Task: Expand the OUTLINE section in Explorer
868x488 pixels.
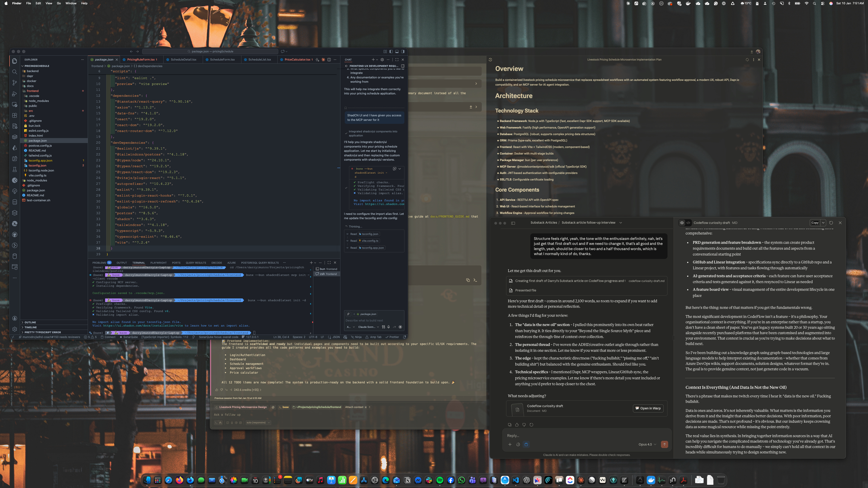Action: [30, 322]
